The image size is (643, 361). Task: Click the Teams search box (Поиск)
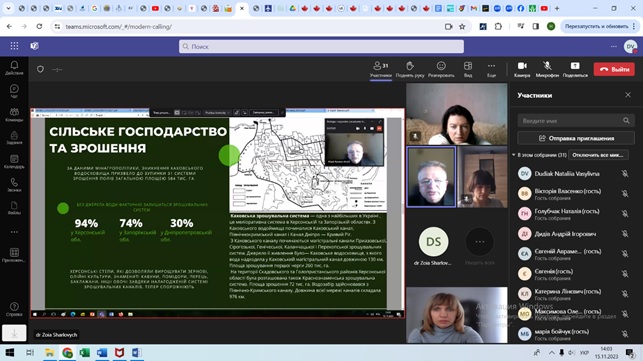click(x=322, y=46)
